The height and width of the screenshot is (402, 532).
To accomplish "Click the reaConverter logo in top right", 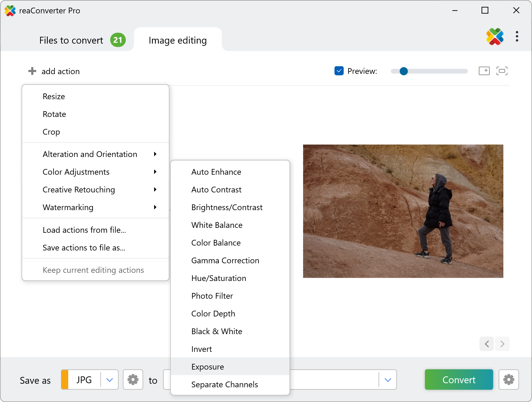I will [495, 37].
